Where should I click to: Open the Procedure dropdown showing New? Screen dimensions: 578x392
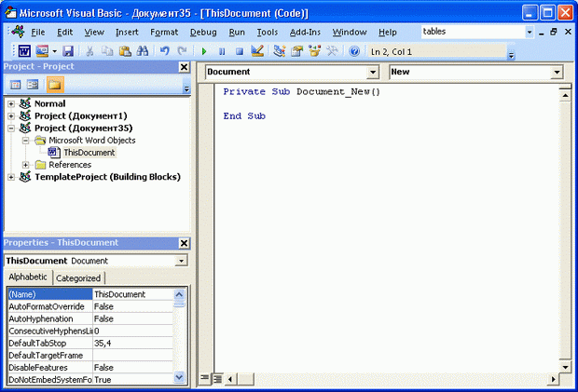557,72
